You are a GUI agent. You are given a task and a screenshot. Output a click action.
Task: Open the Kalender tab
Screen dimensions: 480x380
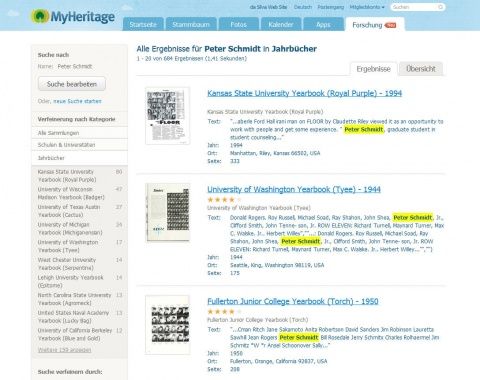(281, 24)
